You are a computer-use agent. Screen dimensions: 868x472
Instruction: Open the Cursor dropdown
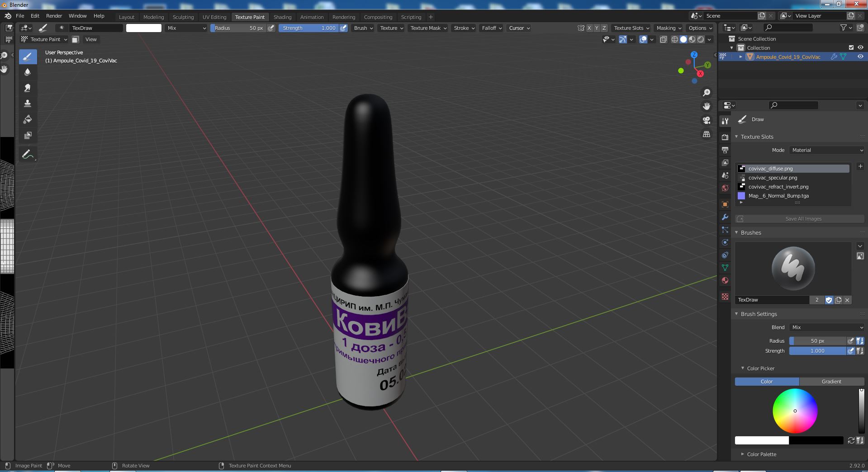click(x=519, y=28)
